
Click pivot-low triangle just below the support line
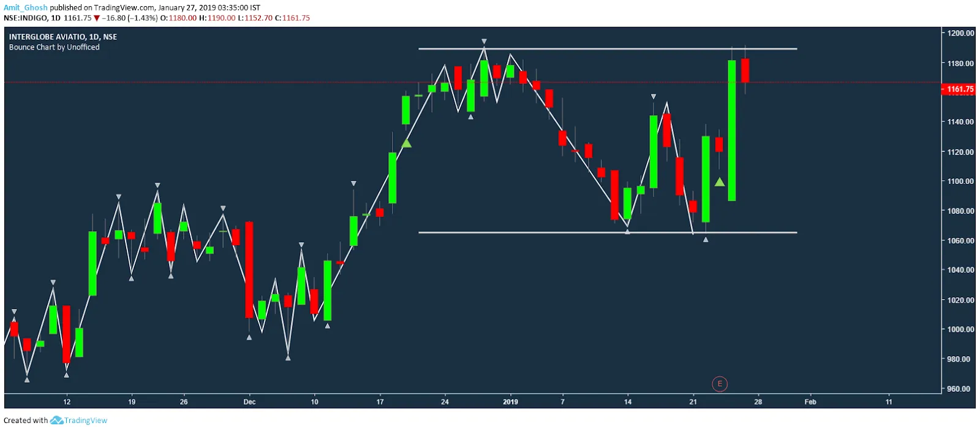706,240
